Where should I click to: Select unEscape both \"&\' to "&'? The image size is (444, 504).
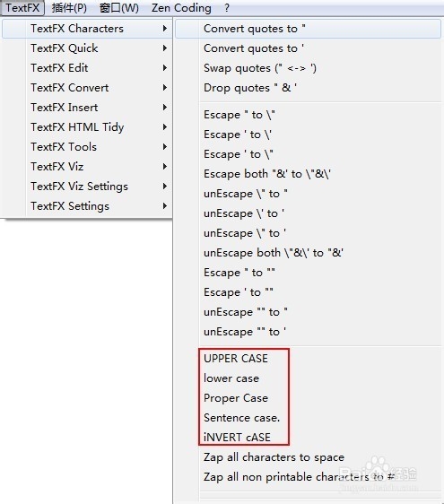[309, 253]
